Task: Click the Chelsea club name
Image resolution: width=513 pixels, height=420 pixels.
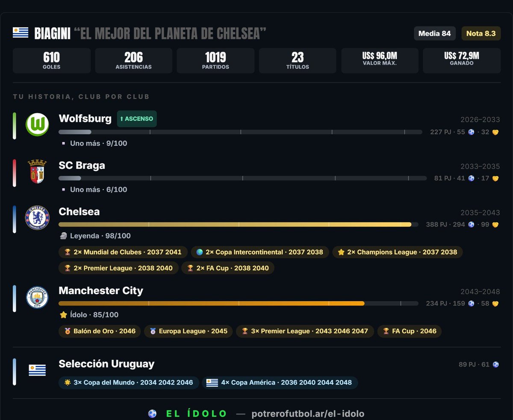Action: (x=79, y=211)
